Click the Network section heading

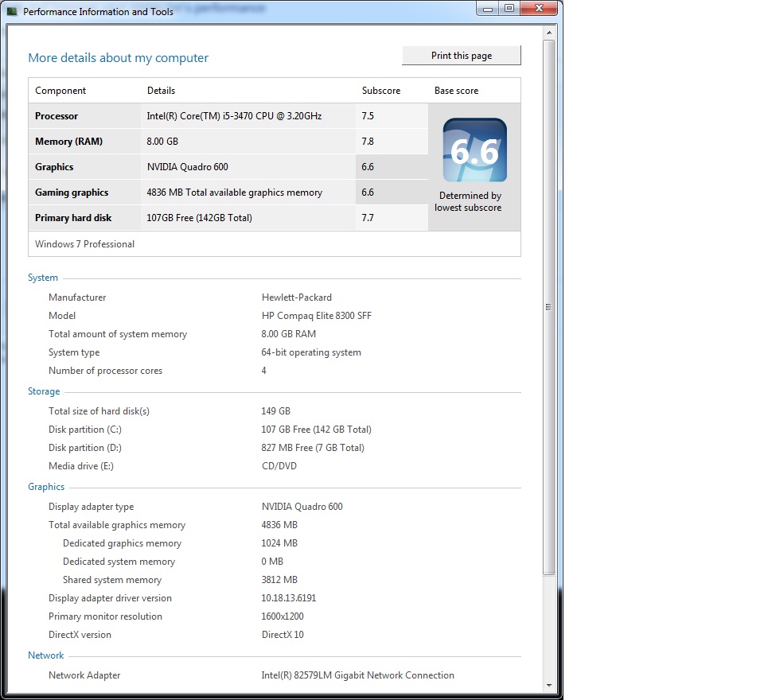click(46, 655)
